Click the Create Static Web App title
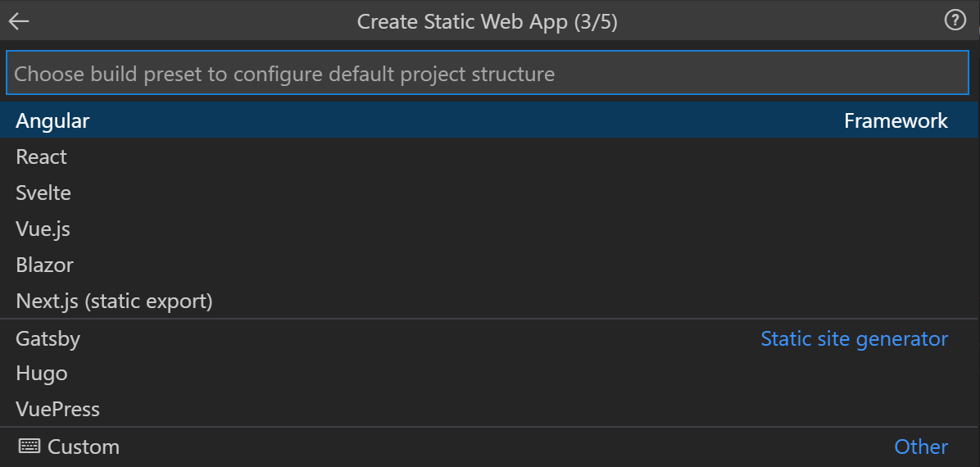This screenshot has width=980, height=467. coord(487,22)
